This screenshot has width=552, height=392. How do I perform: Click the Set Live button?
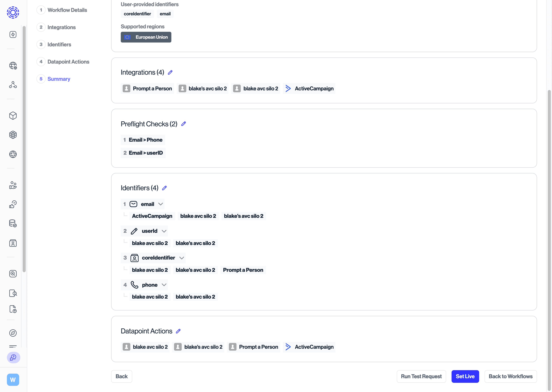tap(465, 376)
